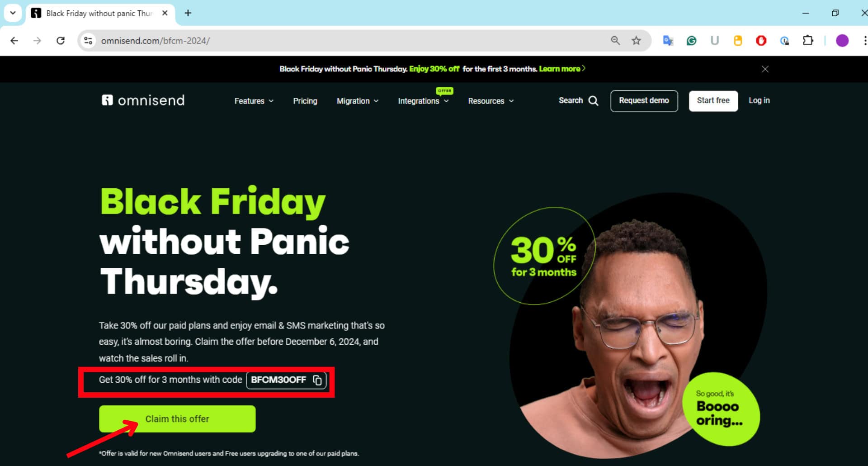868x466 pixels.
Task: Reload the page
Action: (x=61, y=41)
